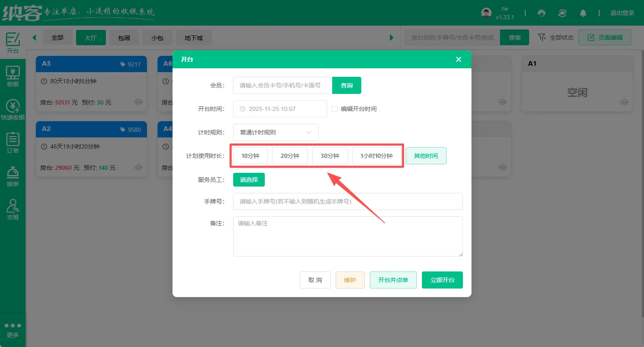This screenshot has width=644, height=347.
Task: Click the notification bell icon
Action: point(583,13)
